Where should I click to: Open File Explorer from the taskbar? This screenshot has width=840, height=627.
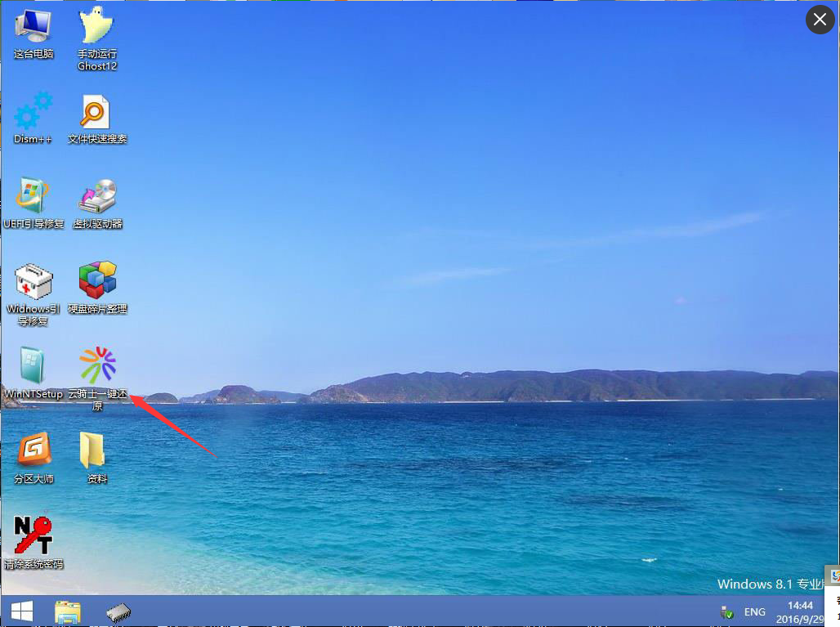pos(67,611)
